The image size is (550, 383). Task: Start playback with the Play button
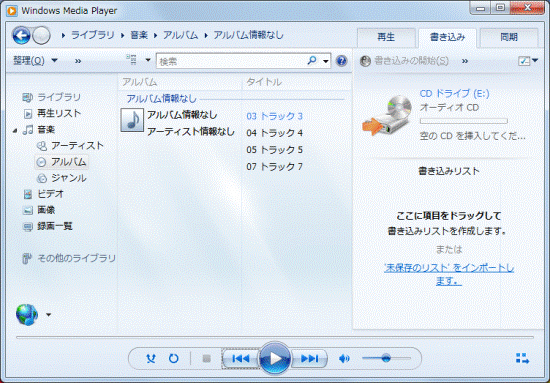point(275,358)
